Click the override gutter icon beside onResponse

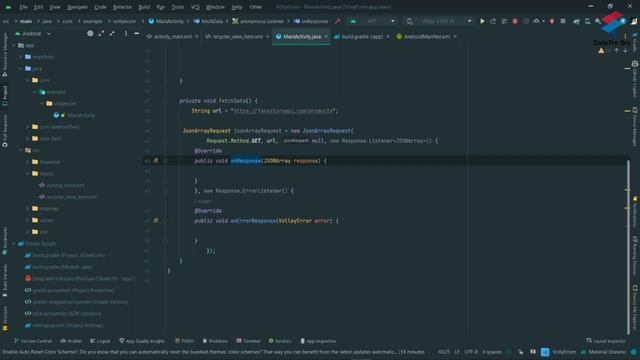click(x=156, y=161)
